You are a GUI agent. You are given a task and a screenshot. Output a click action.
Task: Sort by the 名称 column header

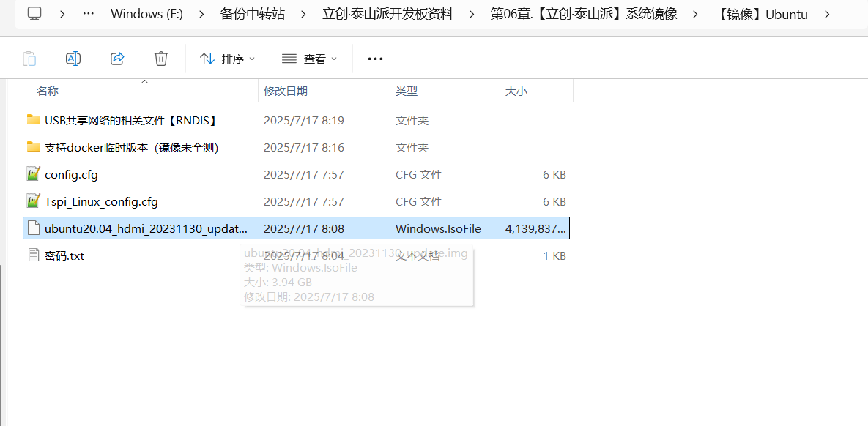point(48,91)
